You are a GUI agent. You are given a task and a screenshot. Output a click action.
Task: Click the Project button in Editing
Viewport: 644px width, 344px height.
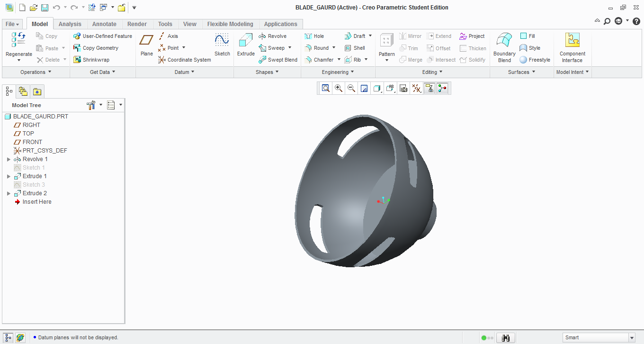click(472, 36)
